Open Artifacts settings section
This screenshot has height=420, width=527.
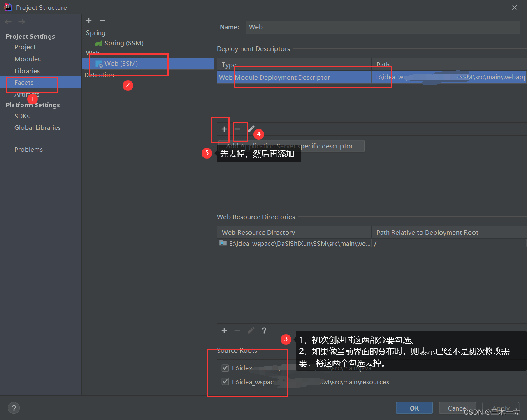pos(27,95)
